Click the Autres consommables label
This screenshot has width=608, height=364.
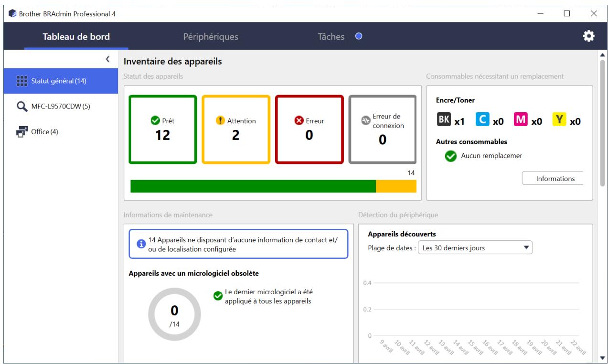(472, 142)
